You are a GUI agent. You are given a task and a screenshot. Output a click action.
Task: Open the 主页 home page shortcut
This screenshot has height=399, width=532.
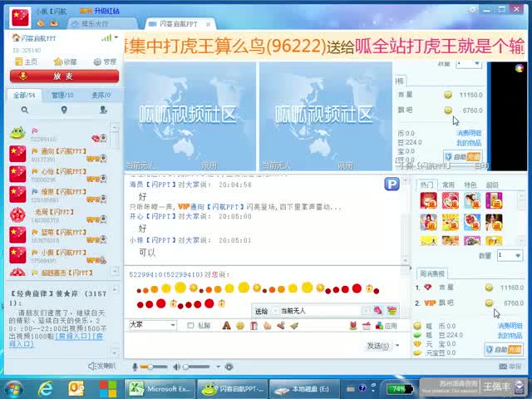click(27, 62)
